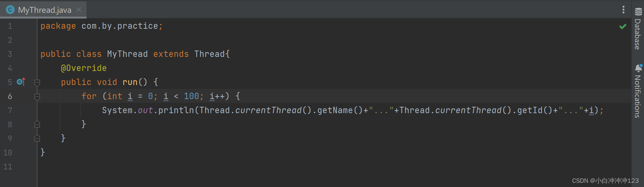644x187 pixels.
Task: Click the green inspections checkmark
Action: click(x=623, y=27)
